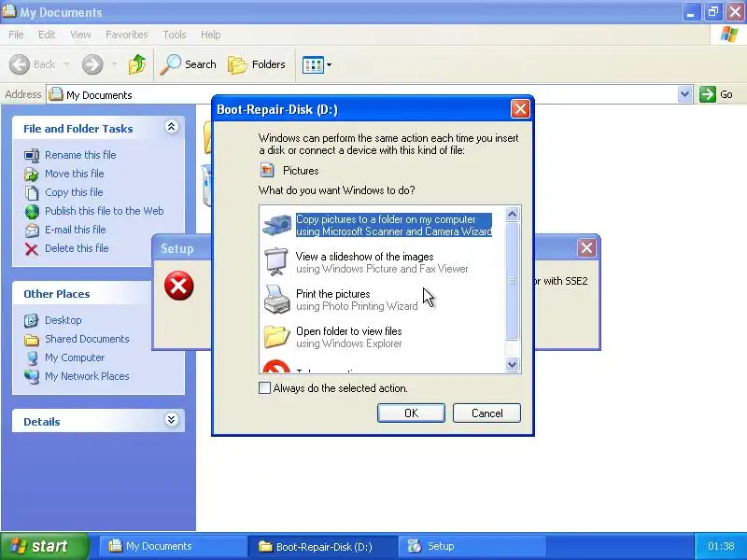Open the Search toolbar button

pyautogui.click(x=188, y=64)
